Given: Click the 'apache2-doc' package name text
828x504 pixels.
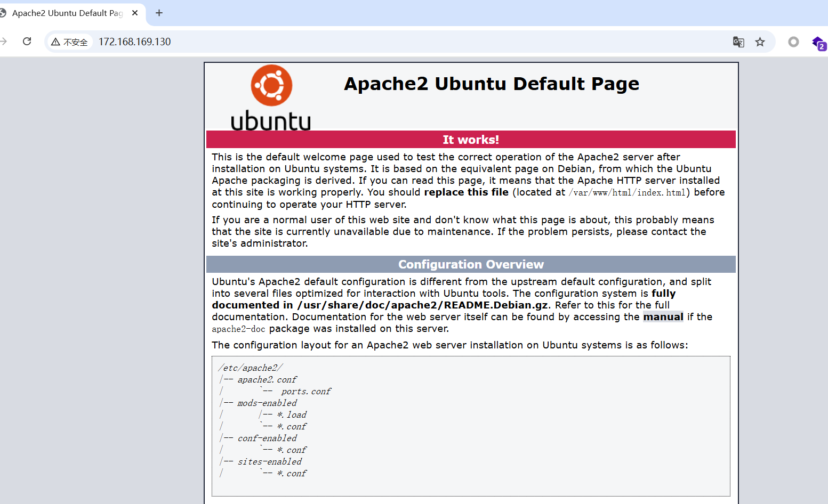Looking at the screenshot, I should pos(238,329).
